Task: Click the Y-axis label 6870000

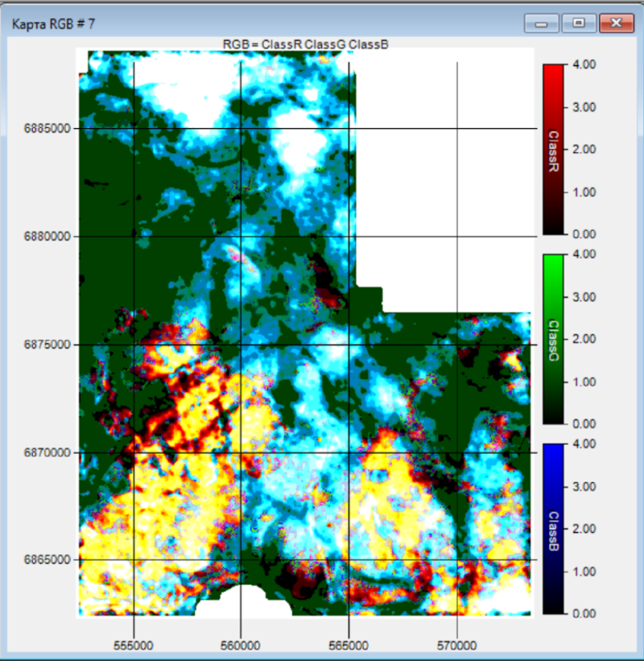Action: (x=47, y=452)
